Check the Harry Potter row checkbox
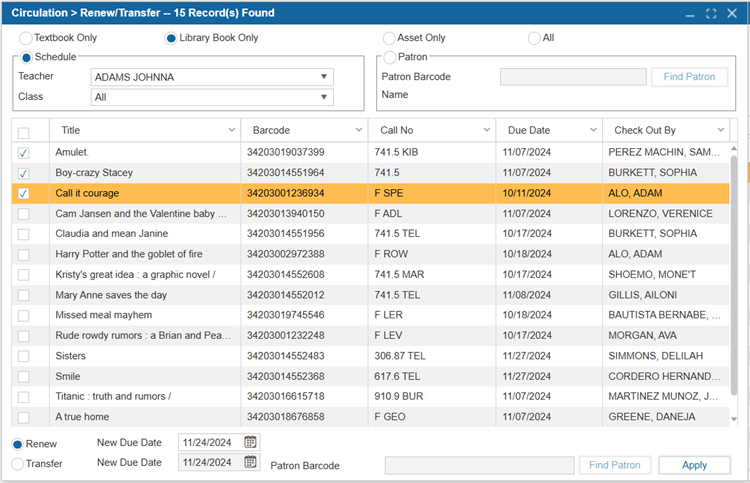This screenshot has height=483, width=750. click(x=23, y=254)
